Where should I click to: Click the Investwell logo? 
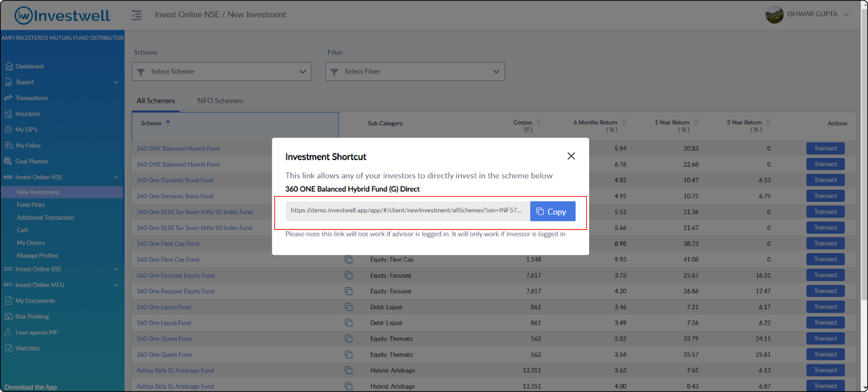click(62, 15)
